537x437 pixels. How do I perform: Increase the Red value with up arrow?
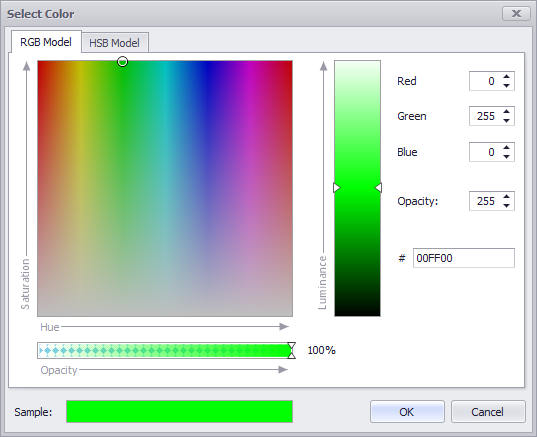coord(507,76)
